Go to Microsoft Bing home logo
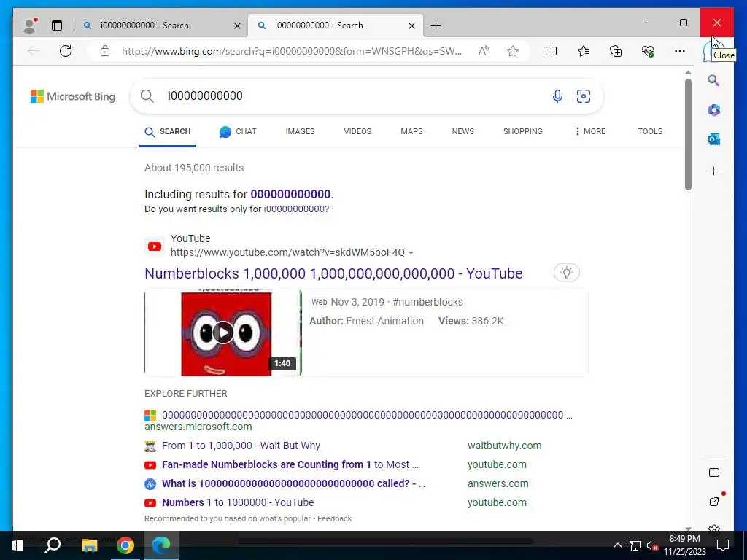 [73, 96]
